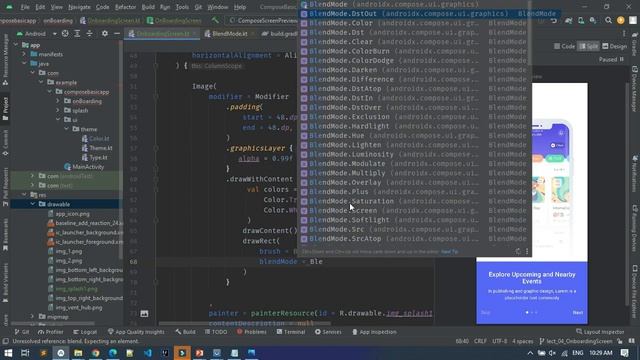This screenshot has width=640, height=360.
Task: Open the user account avatar icon
Action: coord(633,20)
